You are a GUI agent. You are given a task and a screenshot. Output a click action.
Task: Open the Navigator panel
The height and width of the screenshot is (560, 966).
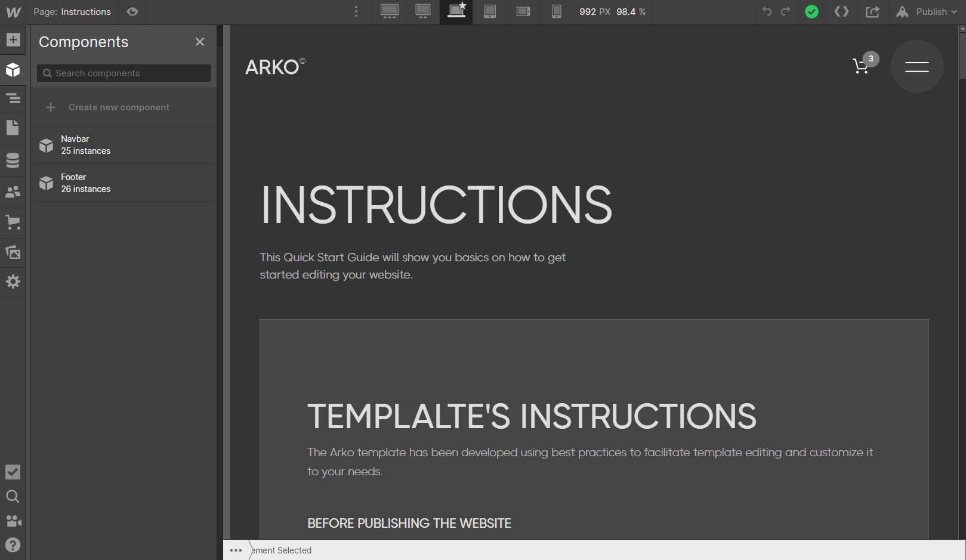[x=13, y=98]
